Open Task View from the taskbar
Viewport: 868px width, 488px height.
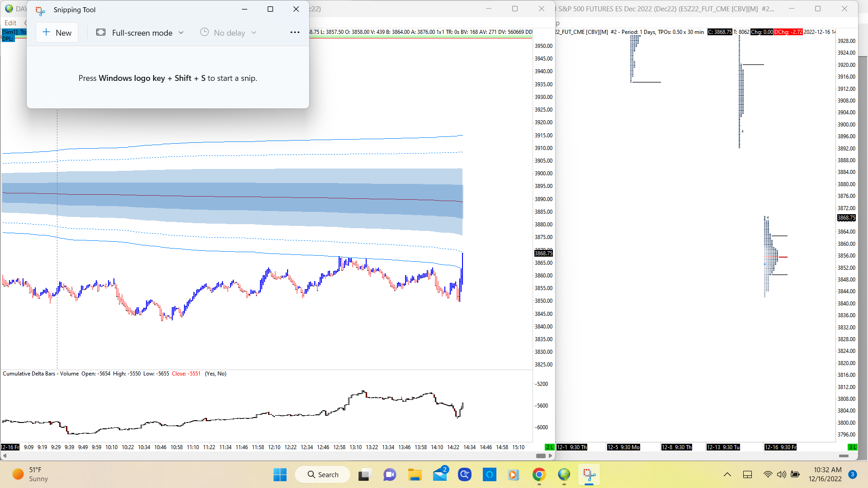pyautogui.click(x=364, y=474)
